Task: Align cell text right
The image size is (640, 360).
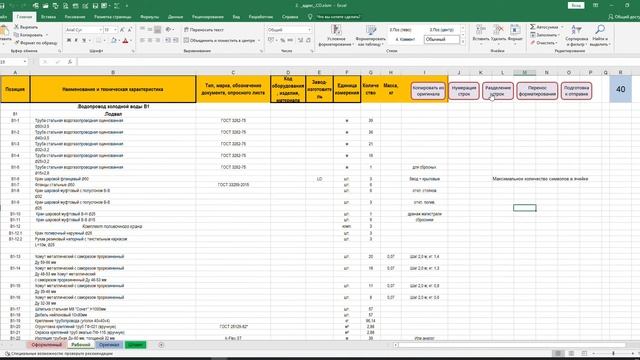Action: [157, 40]
